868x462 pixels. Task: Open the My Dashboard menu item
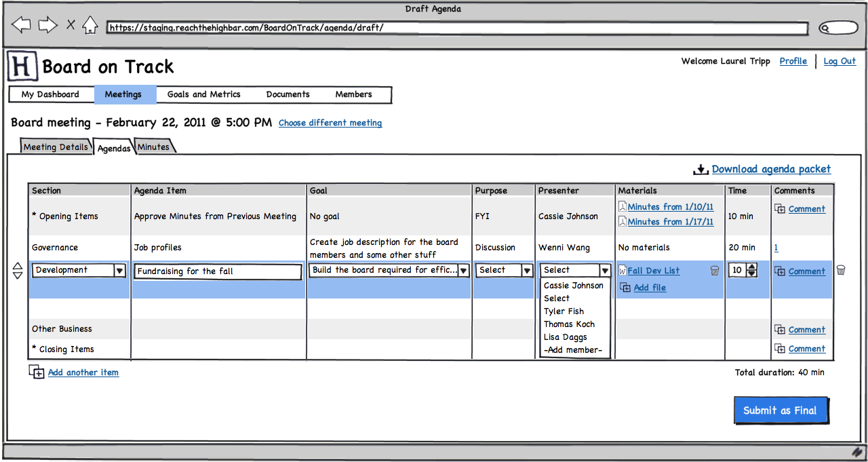50,94
